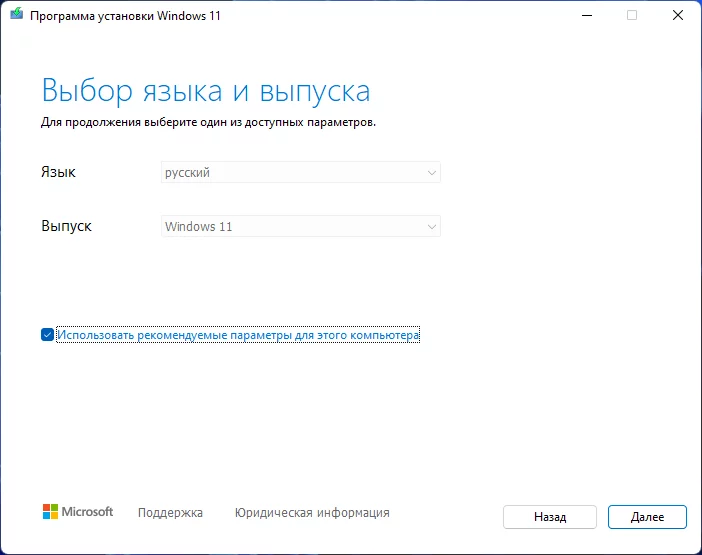Open the Язык dropdown showing русский
The width and height of the screenshot is (702, 555).
300,172
